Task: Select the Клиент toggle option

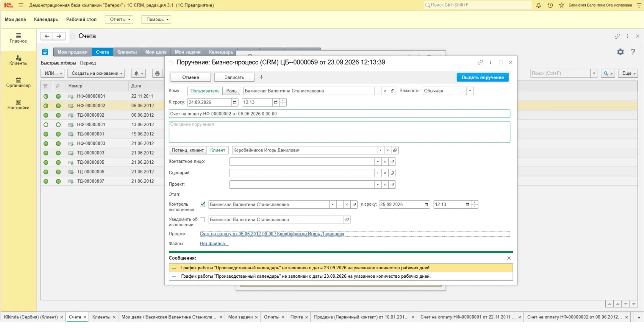Action: 218,150
